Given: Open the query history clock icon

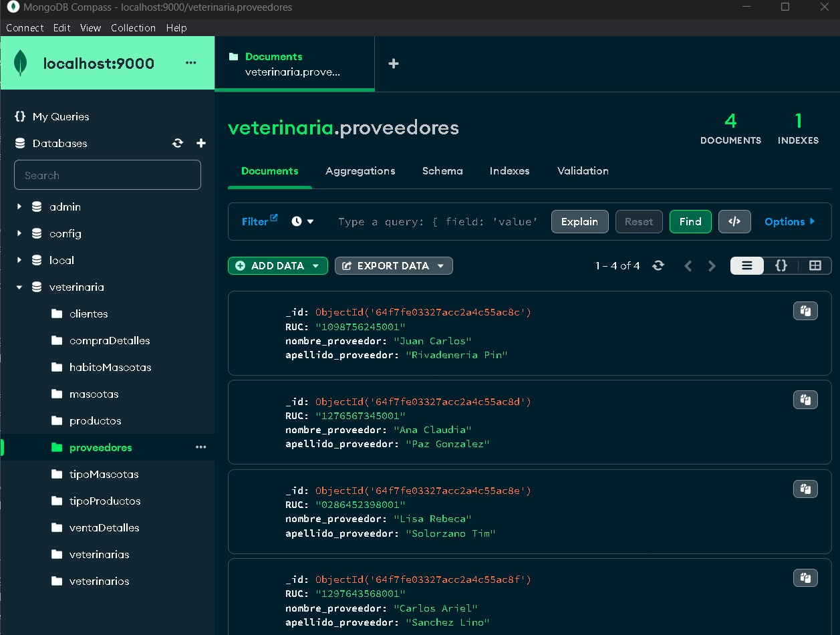Looking at the screenshot, I should (x=297, y=221).
